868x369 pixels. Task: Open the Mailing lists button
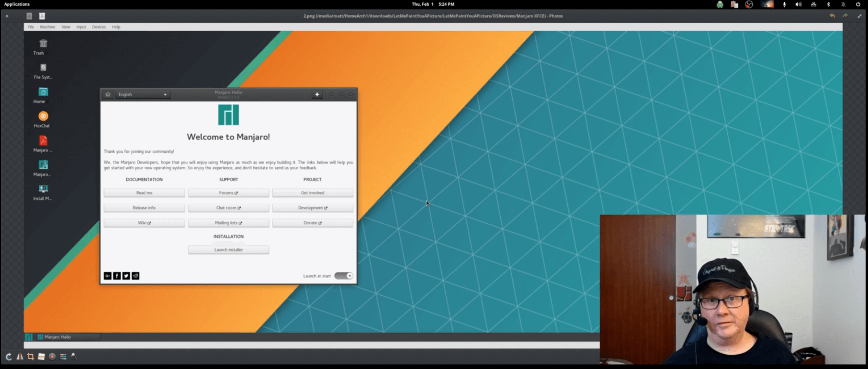click(x=228, y=223)
